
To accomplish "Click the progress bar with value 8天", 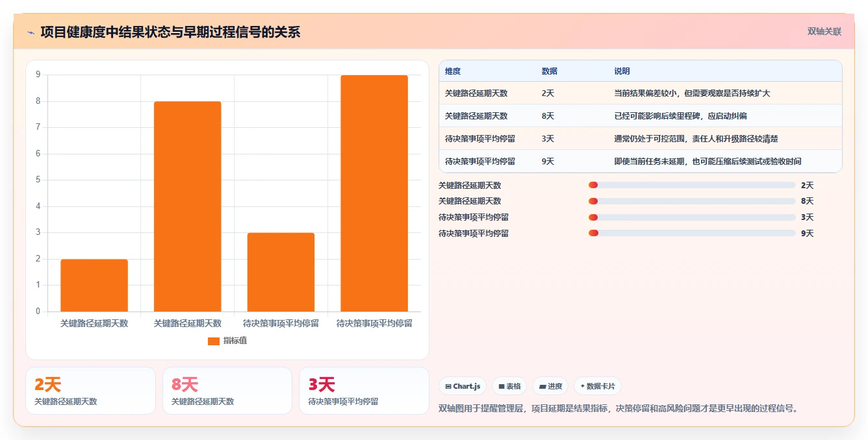I will point(692,201).
